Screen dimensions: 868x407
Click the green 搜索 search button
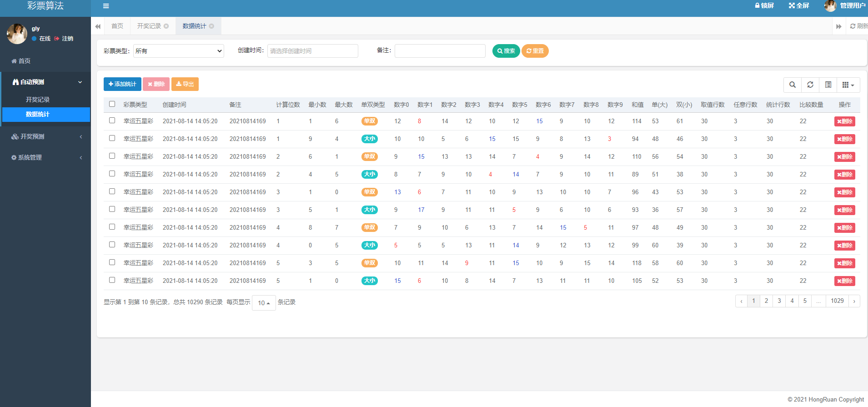click(506, 51)
